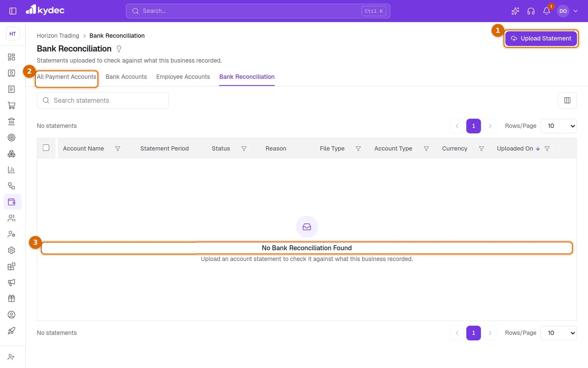
Task: Switch to Bank Accounts tab
Action: (x=126, y=77)
